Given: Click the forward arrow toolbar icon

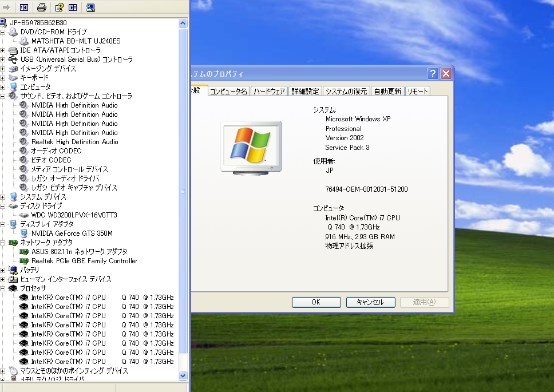Looking at the screenshot, I should click(6, 7).
